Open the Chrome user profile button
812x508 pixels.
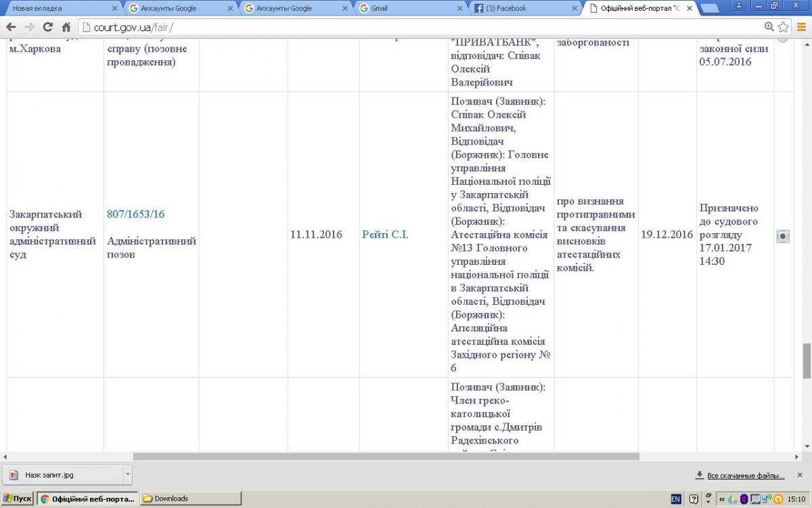740,6
